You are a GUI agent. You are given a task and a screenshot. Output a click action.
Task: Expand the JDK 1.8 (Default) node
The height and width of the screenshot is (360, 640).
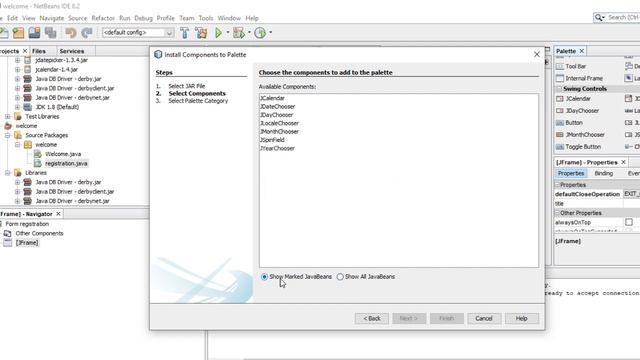pos(18,107)
